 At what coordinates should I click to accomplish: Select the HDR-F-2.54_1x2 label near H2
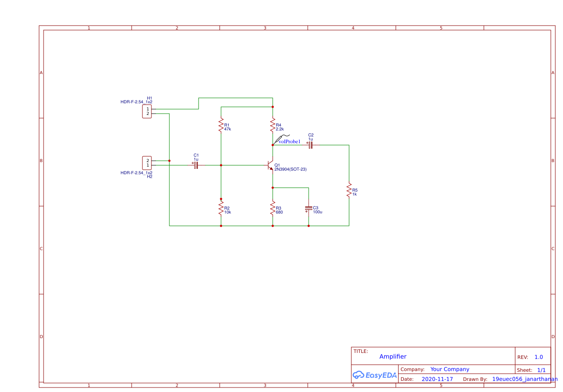pyautogui.click(x=136, y=172)
